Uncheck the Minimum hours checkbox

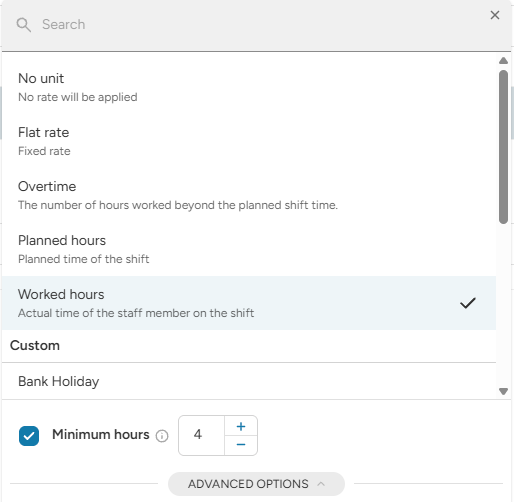[29, 436]
